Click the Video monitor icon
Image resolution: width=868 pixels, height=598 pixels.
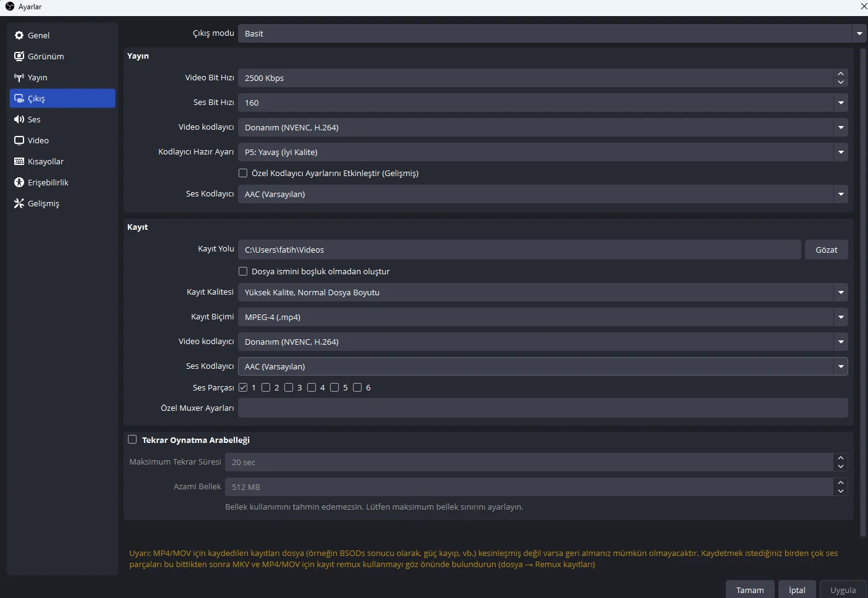click(x=19, y=140)
